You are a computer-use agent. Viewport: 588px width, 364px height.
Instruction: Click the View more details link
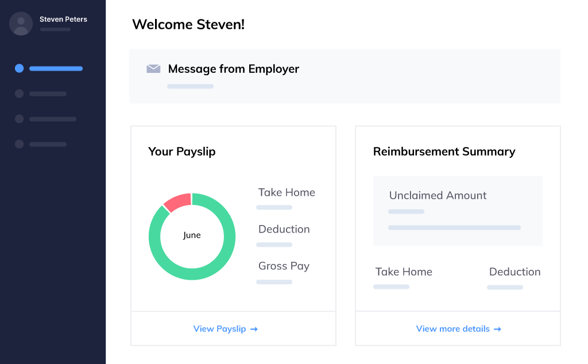tap(453, 329)
